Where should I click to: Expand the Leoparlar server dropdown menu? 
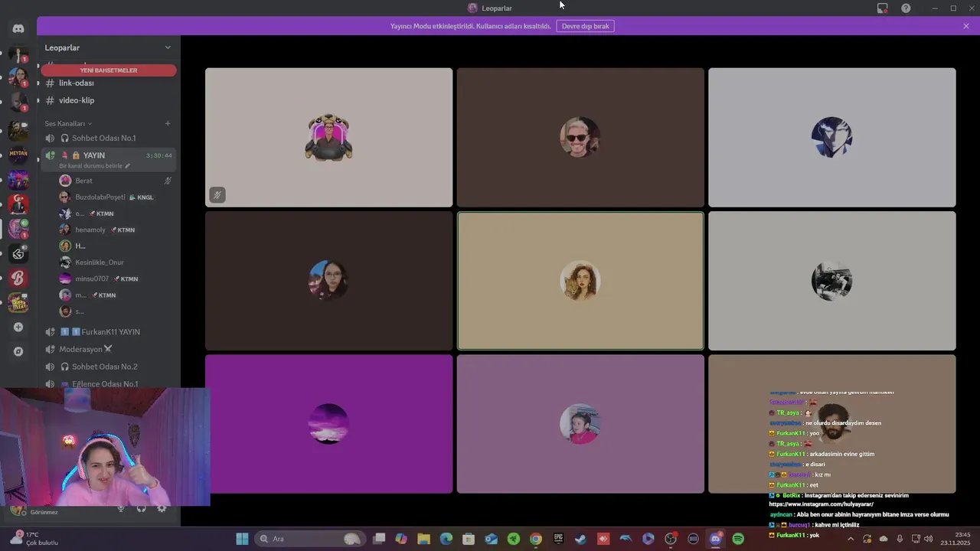coord(168,47)
